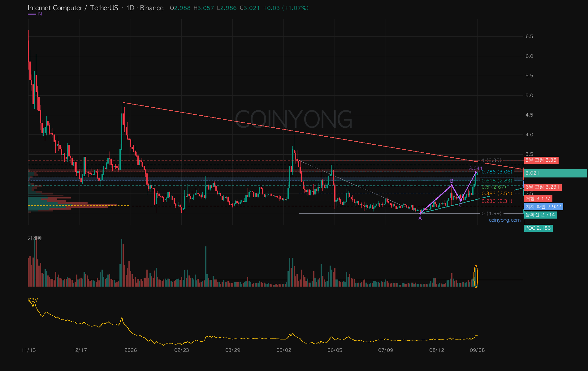
Task: Select the purple N indicator legend
Action: coord(35,14)
